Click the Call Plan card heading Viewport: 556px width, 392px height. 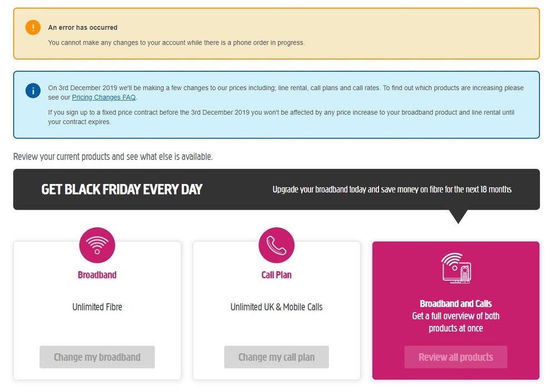point(277,275)
